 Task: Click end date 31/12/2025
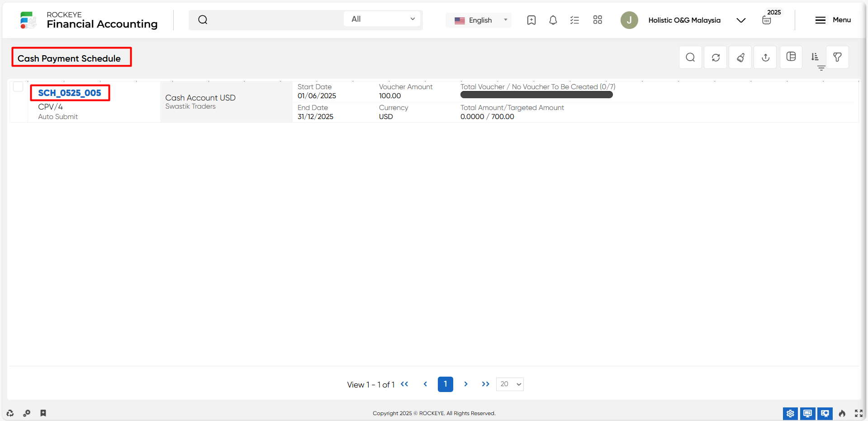[x=315, y=117]
